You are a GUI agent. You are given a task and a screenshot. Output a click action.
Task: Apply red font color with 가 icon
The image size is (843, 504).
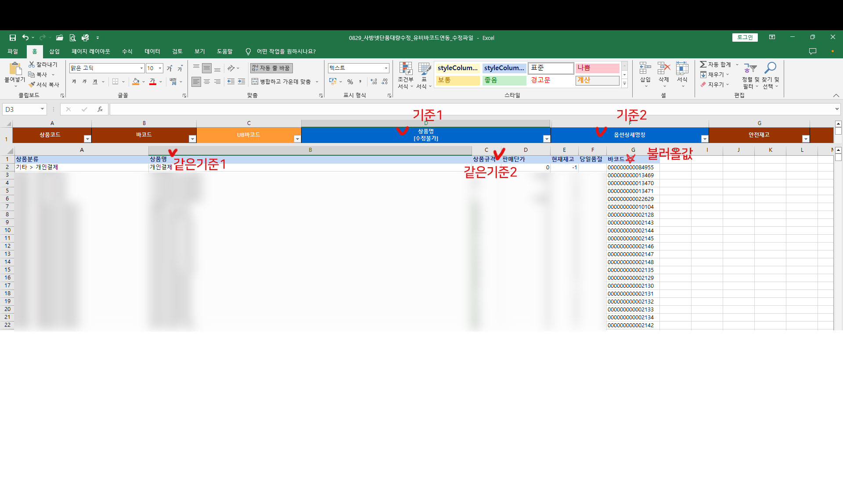coord(153,82)
